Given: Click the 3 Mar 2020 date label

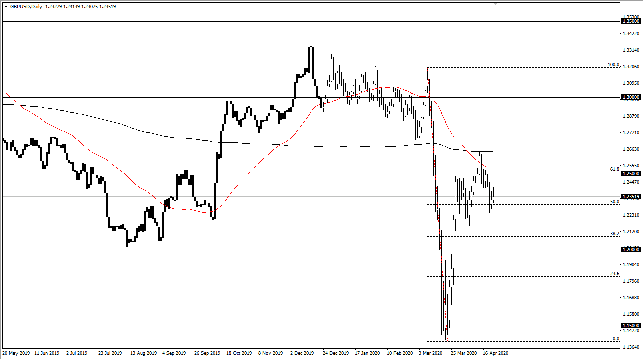Looking at the screenshot, I should point(431,353).
